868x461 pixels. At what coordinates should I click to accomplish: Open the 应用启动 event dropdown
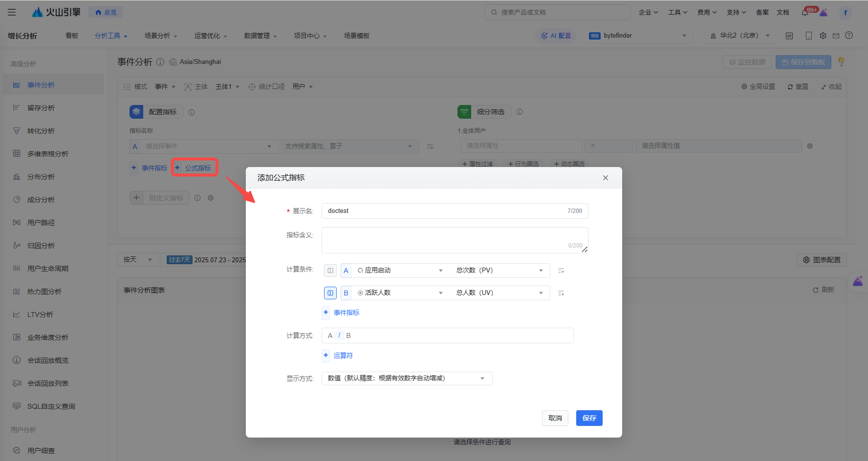point(400,271)
